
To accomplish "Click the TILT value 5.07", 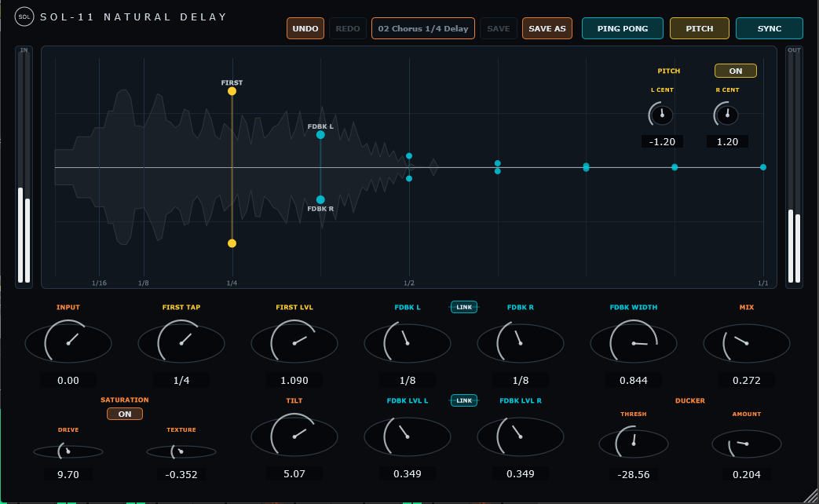I will point(294,473).
